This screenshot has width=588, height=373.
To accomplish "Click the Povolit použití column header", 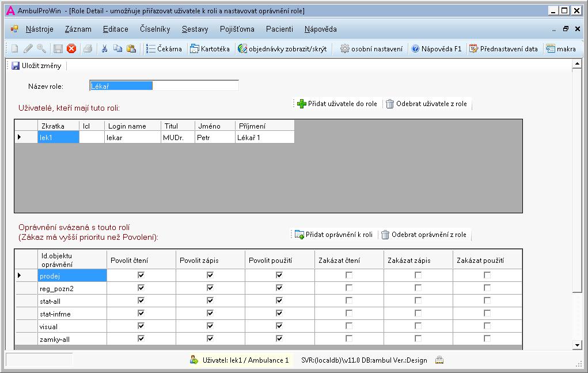I will [x=280, y=259].
